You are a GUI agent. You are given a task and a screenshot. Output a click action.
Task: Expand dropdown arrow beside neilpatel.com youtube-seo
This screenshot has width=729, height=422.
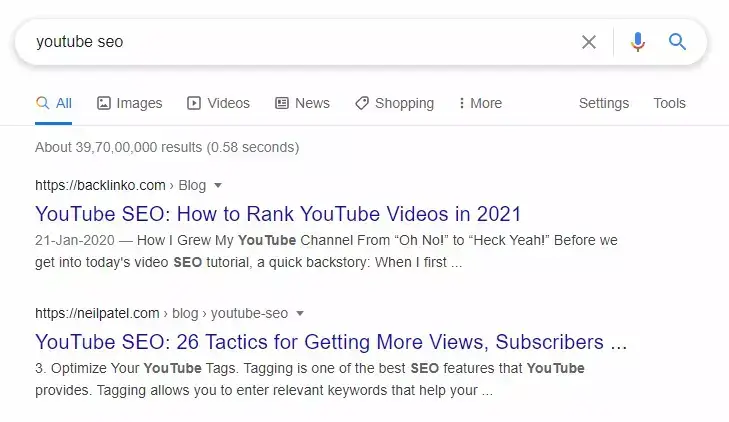[x=300, y=313]
